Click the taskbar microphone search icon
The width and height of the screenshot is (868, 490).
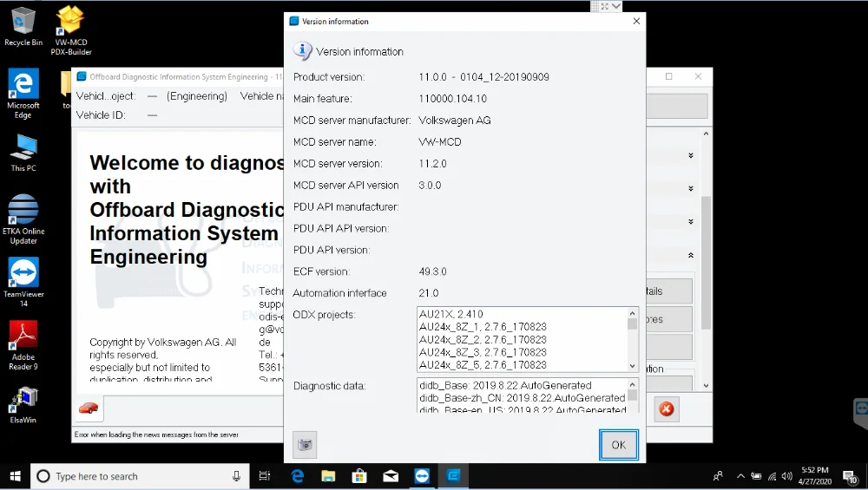(236, 476)
